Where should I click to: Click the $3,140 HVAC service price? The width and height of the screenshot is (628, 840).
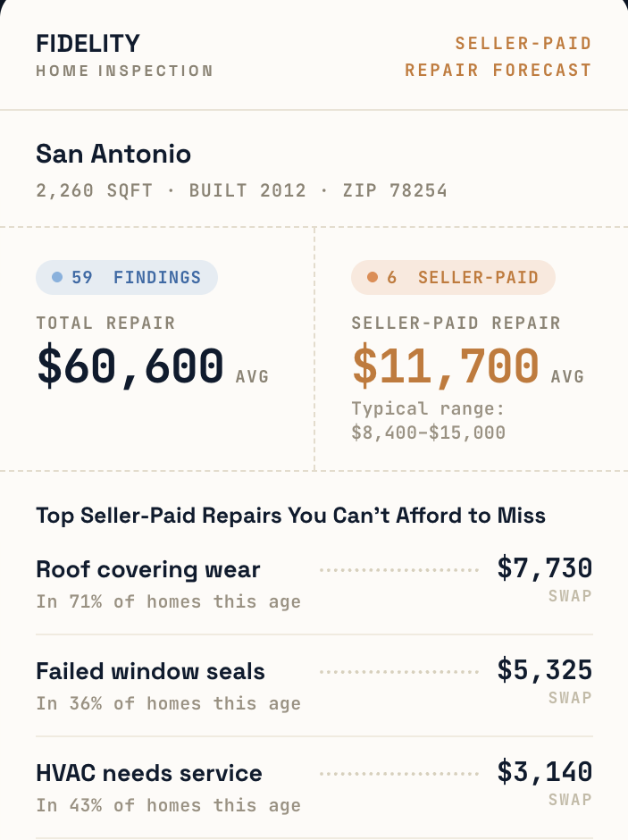click(x=545, y=772)
